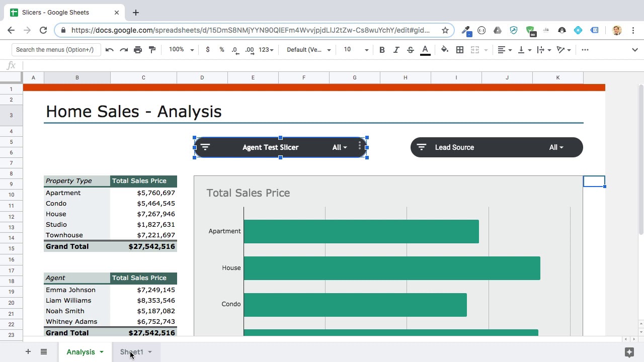Open a new browser tab

[136, 13]
